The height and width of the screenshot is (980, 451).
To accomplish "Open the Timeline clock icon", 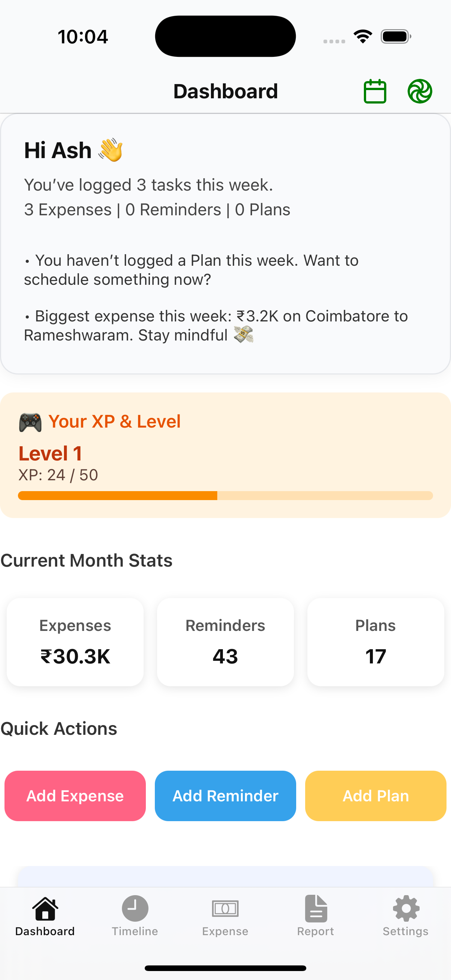I will coord(135,909).
